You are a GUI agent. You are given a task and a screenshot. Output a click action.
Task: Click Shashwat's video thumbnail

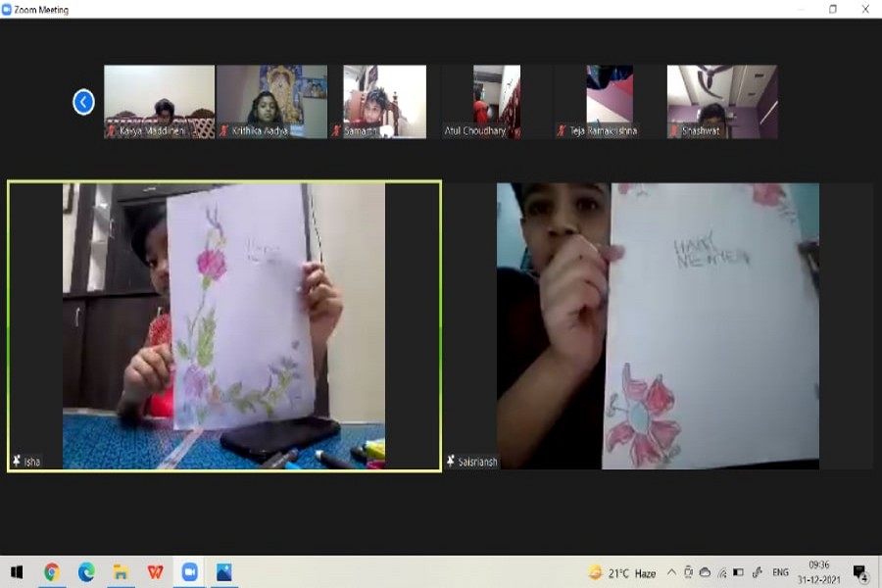coord(722,102)
